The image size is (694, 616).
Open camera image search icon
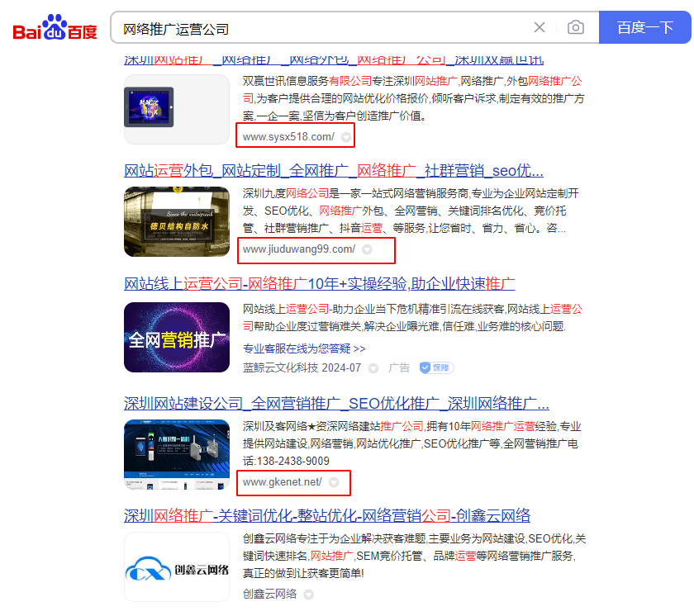point(575,27)
